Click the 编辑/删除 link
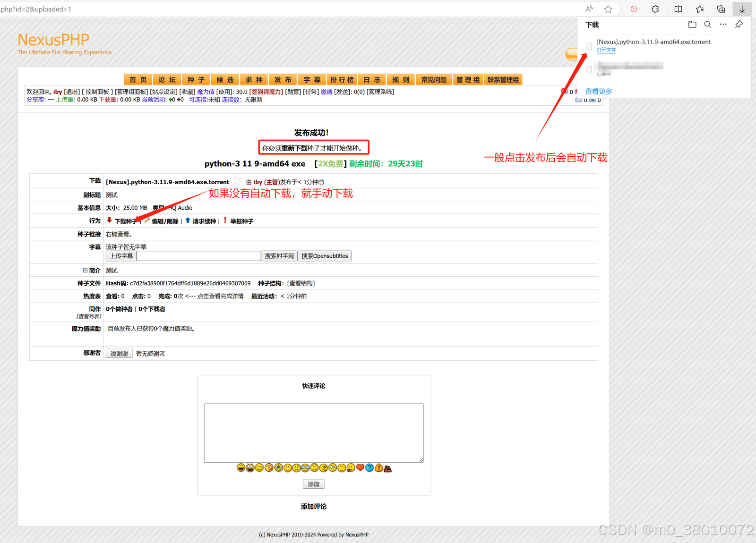Screen dimensions: 756x543 165,221
